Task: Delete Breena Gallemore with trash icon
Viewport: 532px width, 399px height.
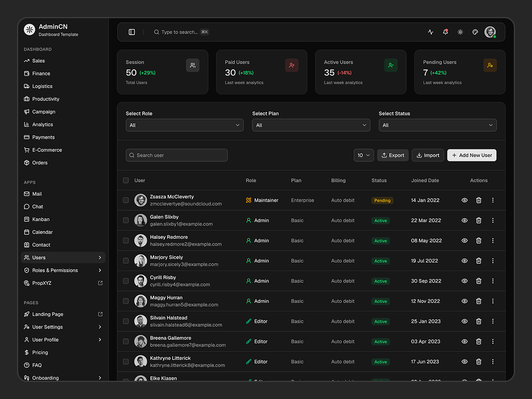Action: [479, 342]
